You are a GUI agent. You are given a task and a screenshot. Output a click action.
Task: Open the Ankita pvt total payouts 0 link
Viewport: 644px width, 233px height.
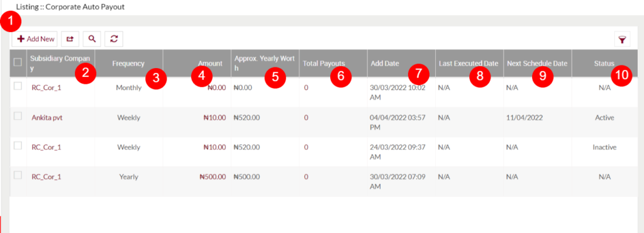[x=306, y=118]
